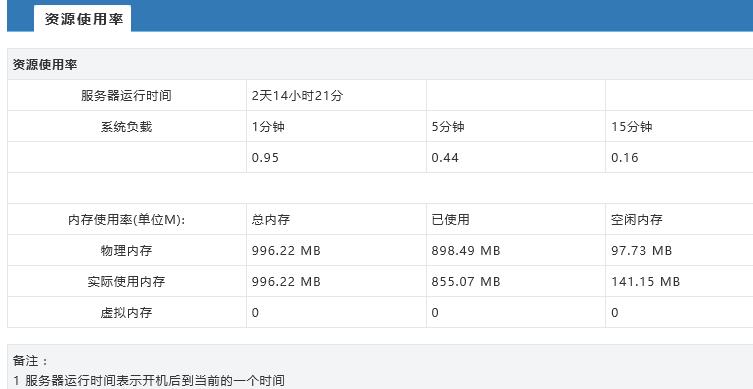Click the 141.15 MB free memory value
Image resolution: width=753 pixels, height=389 pixels.
coord(645,281)
